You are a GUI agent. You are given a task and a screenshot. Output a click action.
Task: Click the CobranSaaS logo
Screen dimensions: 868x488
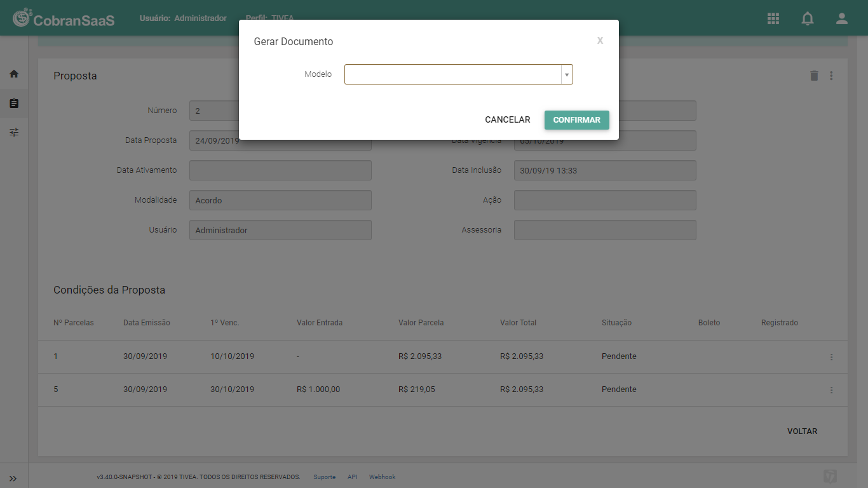(x=64, y=18)
